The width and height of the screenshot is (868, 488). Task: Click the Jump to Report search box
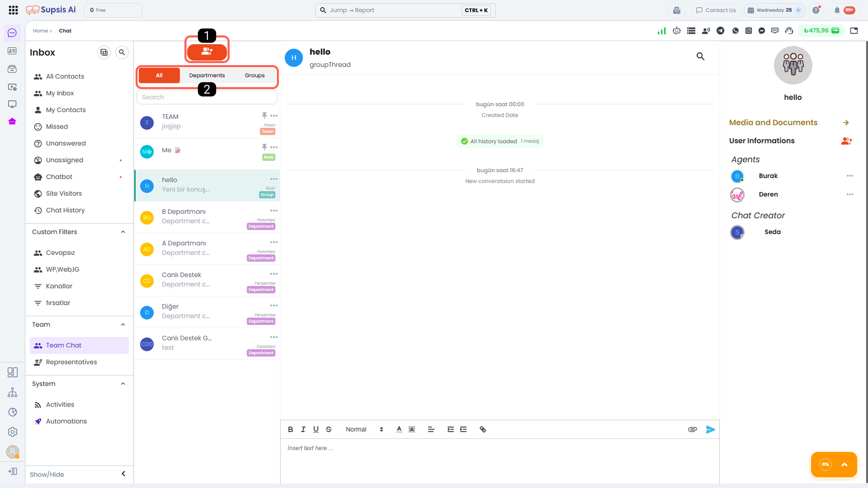pyautogui.click(x=405, y=10)
